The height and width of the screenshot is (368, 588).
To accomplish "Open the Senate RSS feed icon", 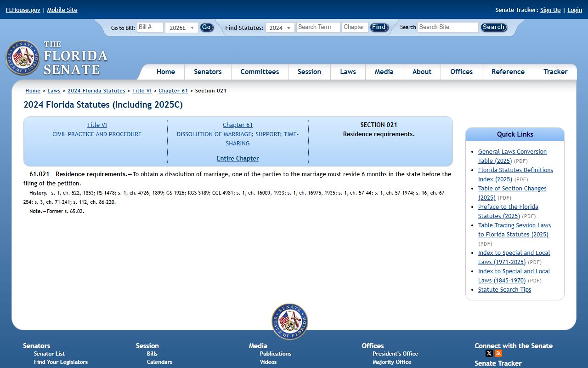I will tap(498, 353).
